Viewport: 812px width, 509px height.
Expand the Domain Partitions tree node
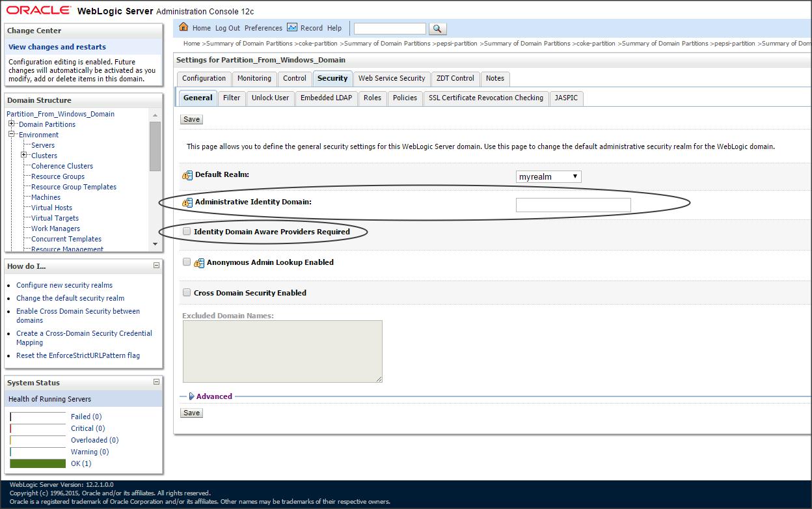(12, 124)
